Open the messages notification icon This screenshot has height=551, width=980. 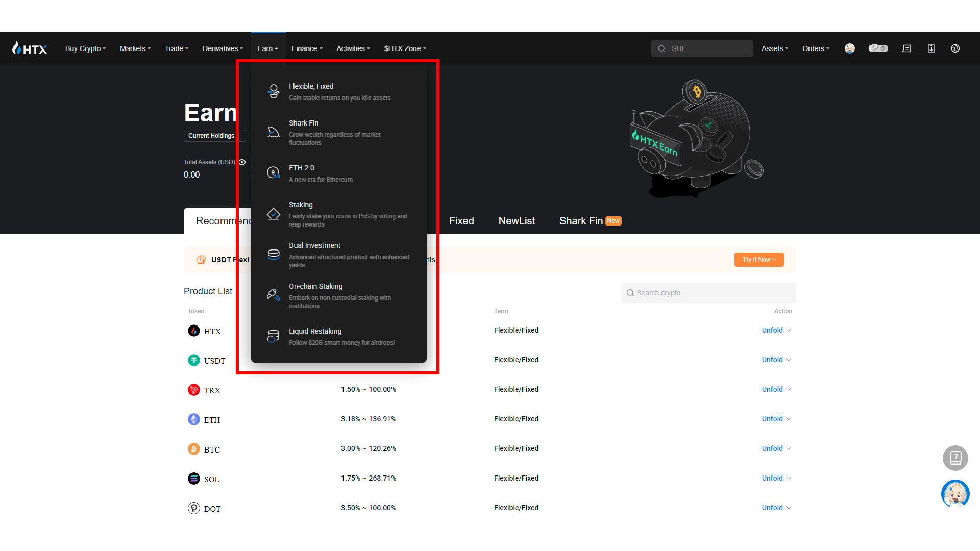[x=906, y=48]
